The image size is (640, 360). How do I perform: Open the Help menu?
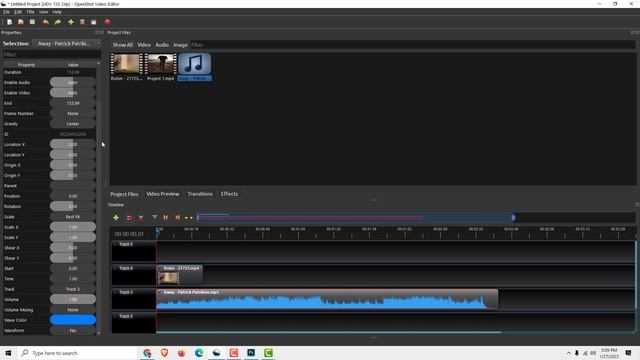click(57, 12)
